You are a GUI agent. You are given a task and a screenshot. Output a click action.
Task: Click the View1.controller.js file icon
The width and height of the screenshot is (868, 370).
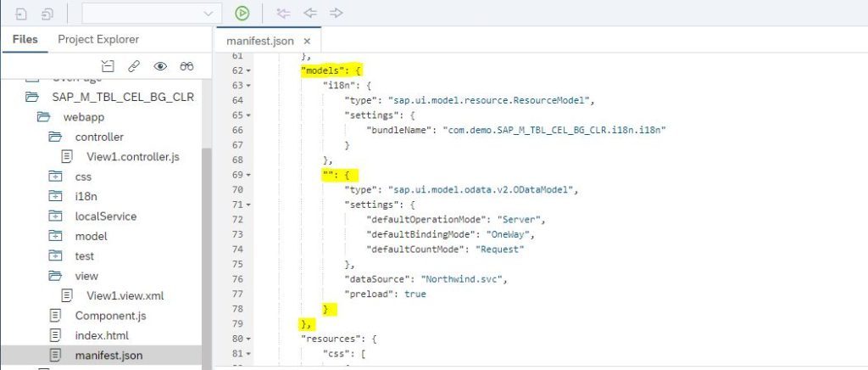click(66, 157)
